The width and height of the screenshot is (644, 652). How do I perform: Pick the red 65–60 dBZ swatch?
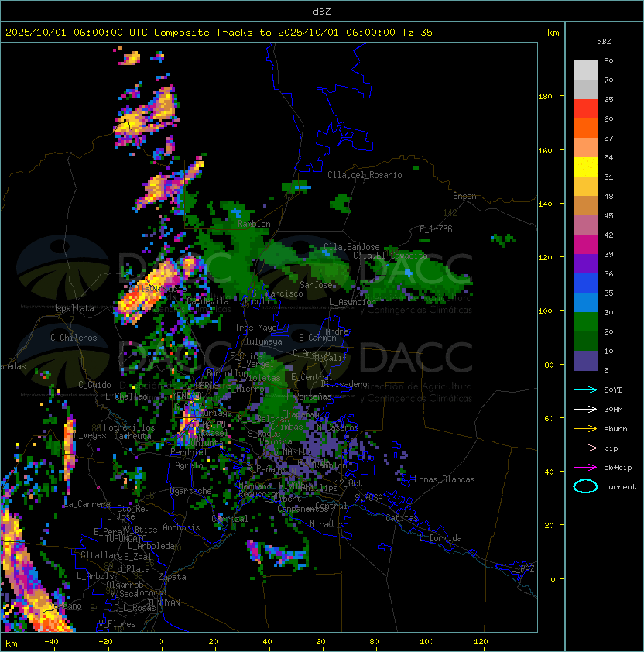pos(585,109)
